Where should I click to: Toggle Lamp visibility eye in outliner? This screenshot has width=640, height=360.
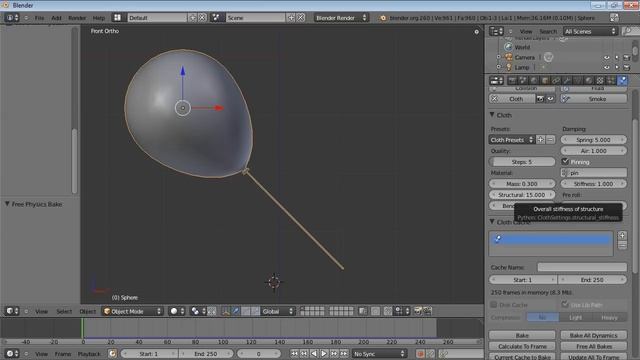tap(607, 67)
